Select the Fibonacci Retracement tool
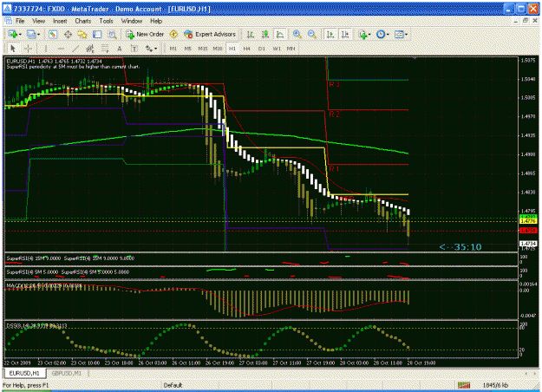542x392 pixels. click(105, 49)
